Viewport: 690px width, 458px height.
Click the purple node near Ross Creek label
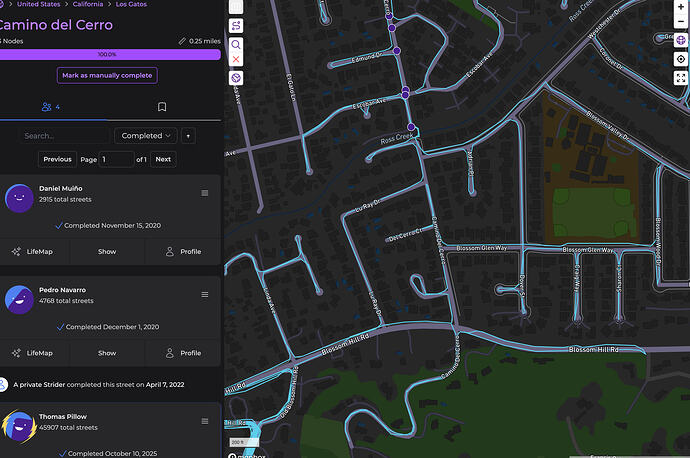coord(411,127)
